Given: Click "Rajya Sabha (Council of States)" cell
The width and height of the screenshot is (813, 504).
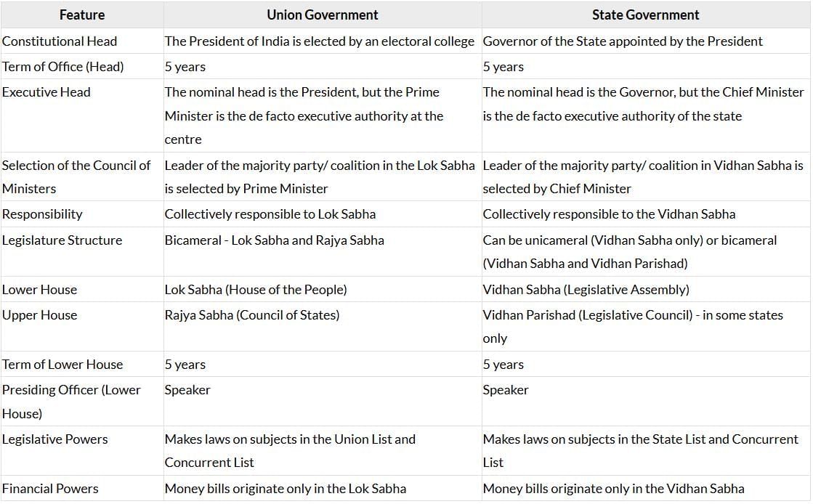Looking at the screenshot, I should tap(252, 315).
